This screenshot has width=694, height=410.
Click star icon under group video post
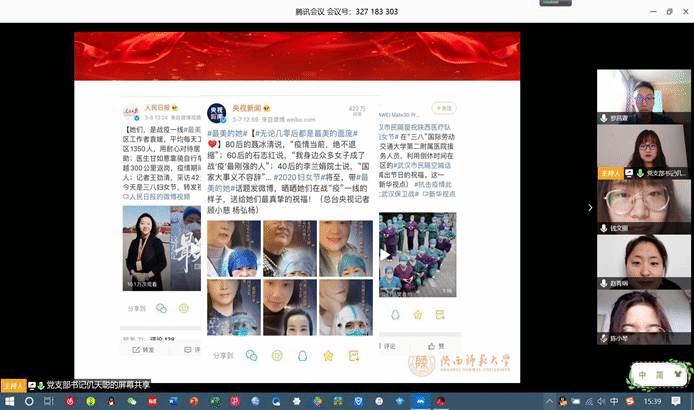417,315
